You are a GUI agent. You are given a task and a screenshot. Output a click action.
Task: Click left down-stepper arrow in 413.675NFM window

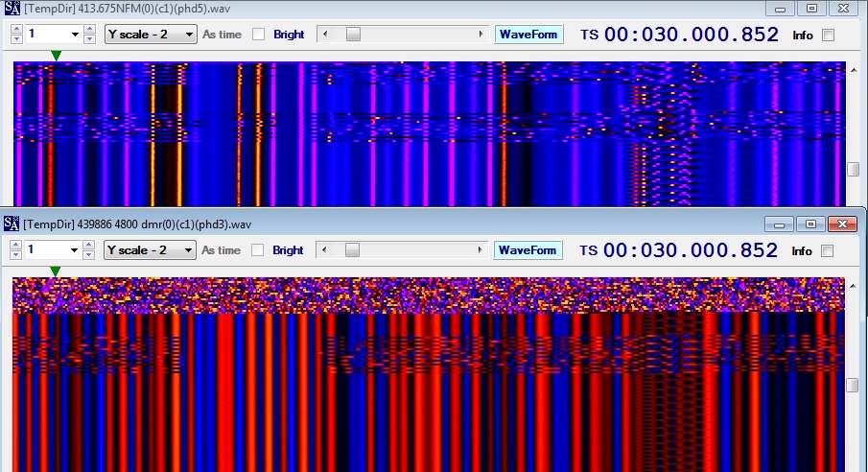click(16, 38)
